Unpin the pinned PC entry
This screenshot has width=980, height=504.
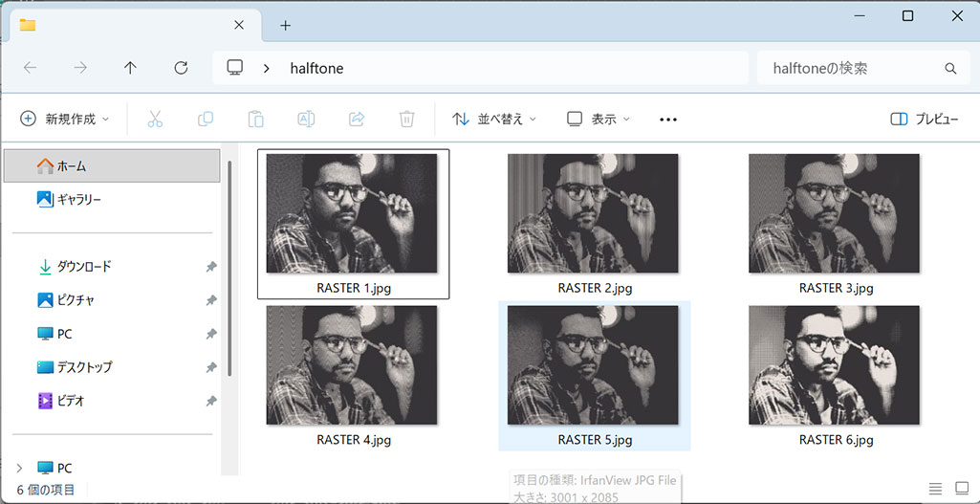coord(211,334)
